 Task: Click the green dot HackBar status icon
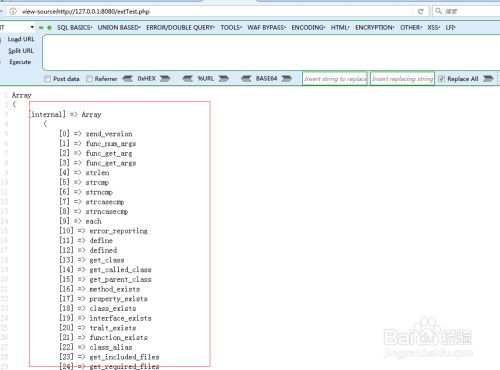(49, 28)
